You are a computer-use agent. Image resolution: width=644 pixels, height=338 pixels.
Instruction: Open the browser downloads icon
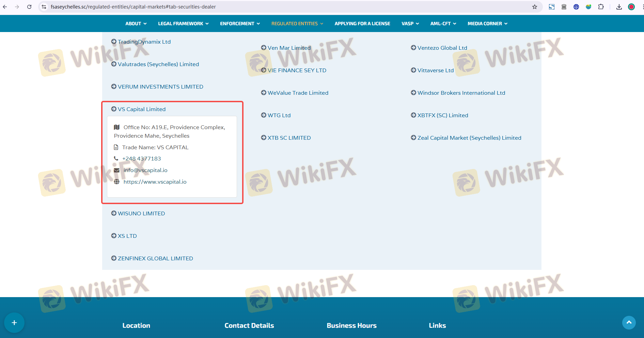point(619,7)
